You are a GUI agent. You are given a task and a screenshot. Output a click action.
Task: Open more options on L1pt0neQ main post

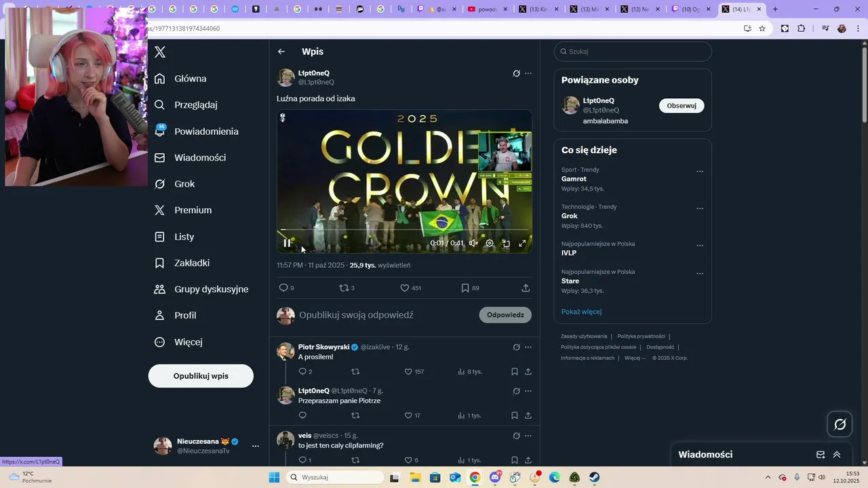[528, 73]
